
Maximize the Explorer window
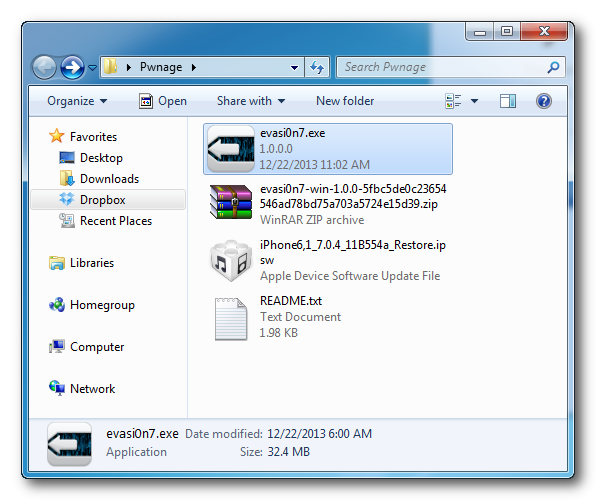coord(507,32)
